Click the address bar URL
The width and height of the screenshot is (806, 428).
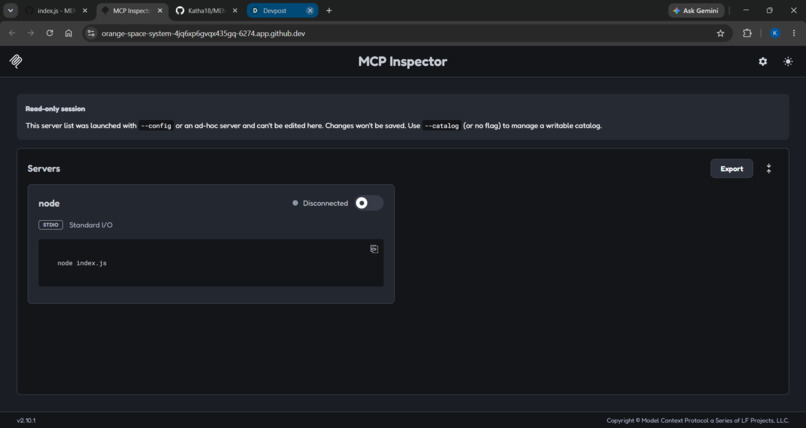point(203,33)
